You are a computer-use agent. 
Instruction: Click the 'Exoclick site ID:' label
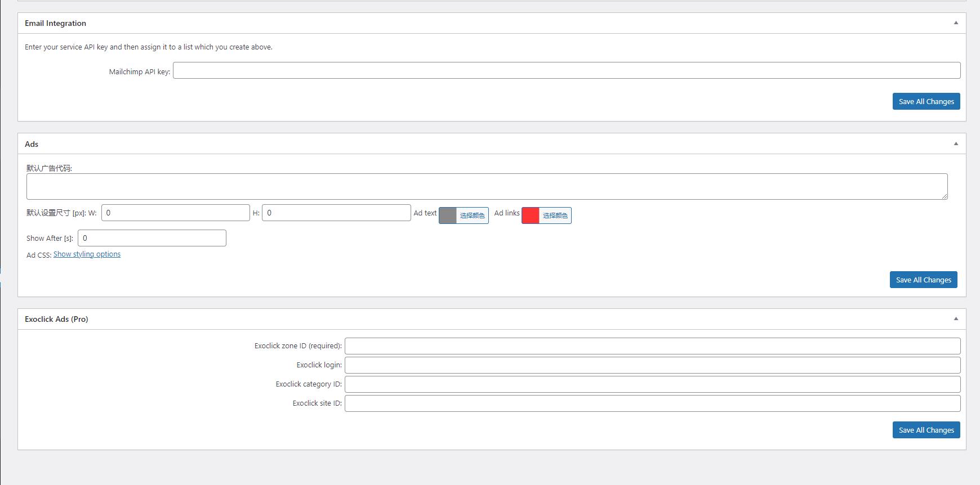tap(317, 403)
